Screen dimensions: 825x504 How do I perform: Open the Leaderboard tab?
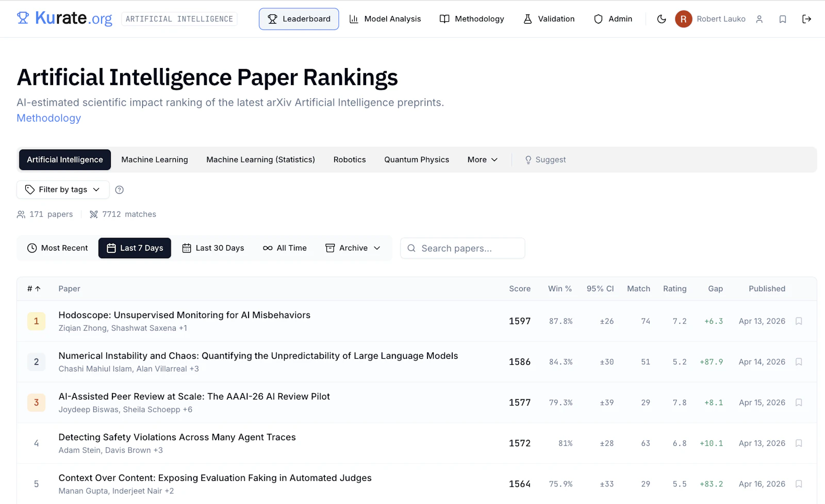click(299, 19)
